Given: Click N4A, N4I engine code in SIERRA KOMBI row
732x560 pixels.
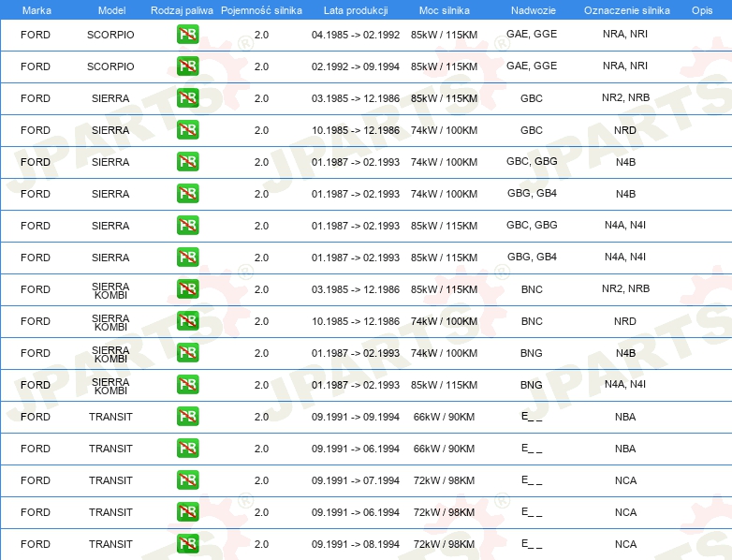Looking at the screenshot, I should [625, 384].
